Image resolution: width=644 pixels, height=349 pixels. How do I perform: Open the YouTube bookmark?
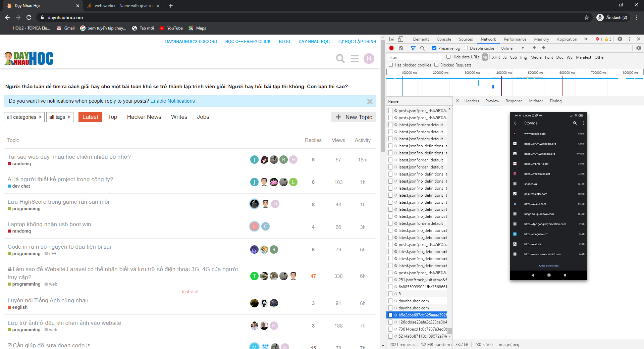coord(171,28)
